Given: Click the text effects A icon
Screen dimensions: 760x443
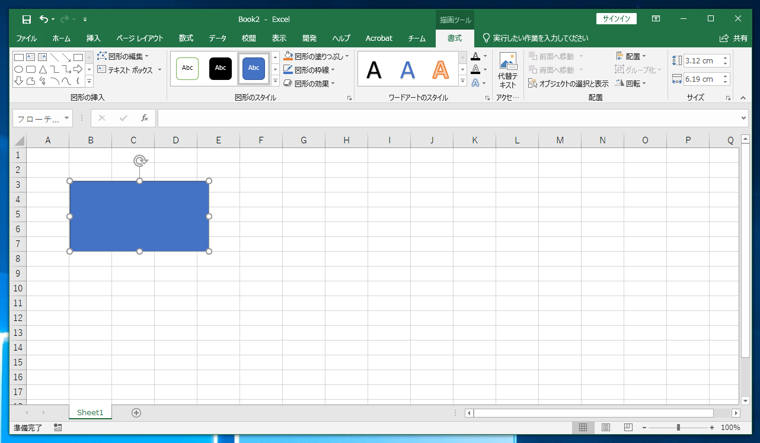Looking at the screenshot, I should tap(475, 83).
